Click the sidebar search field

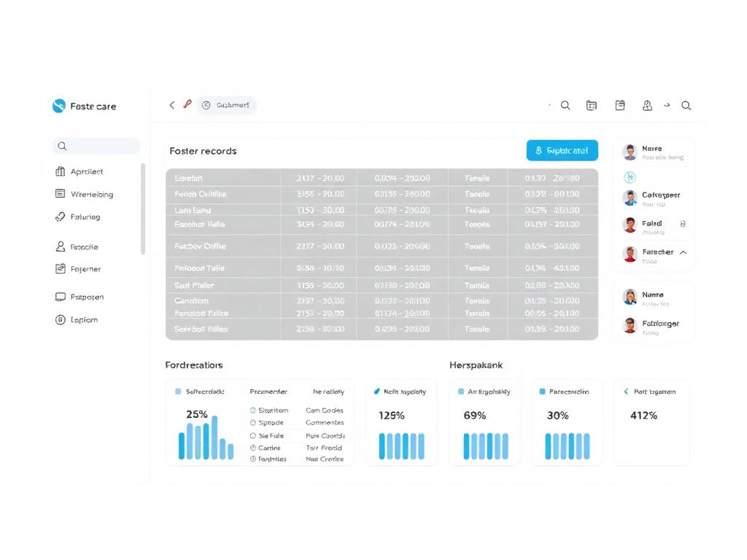(96, 146)
